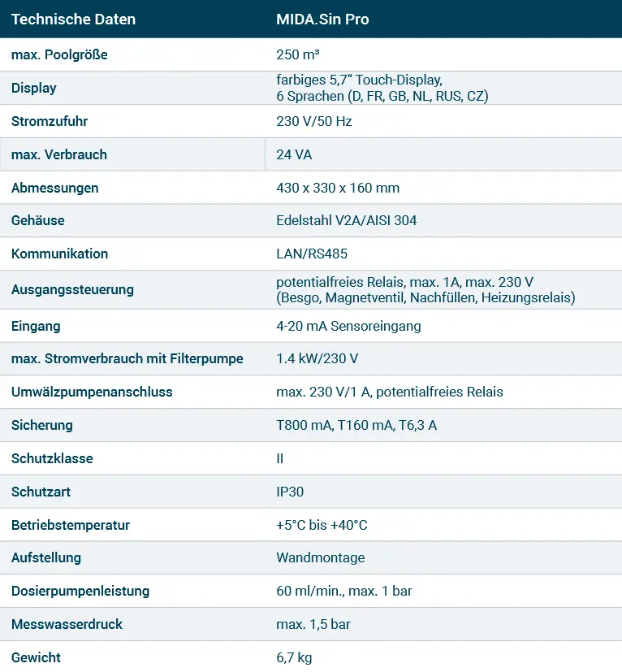
Task: Click the 'MIDA.Sin Pro' column header
Action: coord(322,20)
